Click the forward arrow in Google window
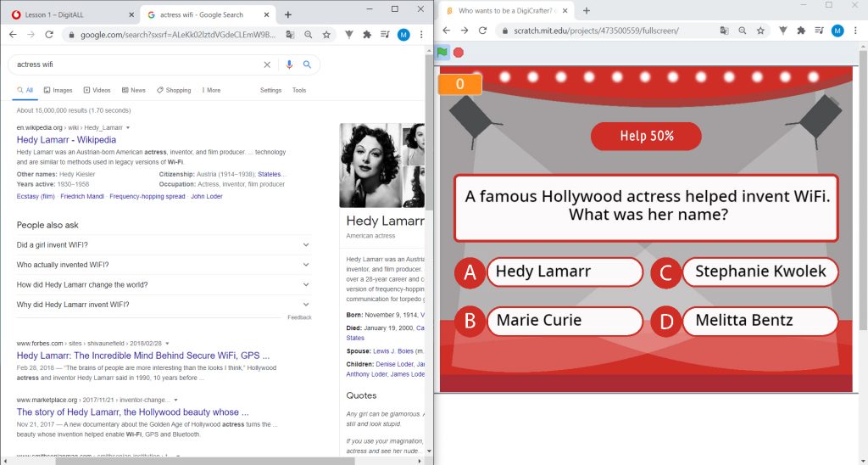 31,34
